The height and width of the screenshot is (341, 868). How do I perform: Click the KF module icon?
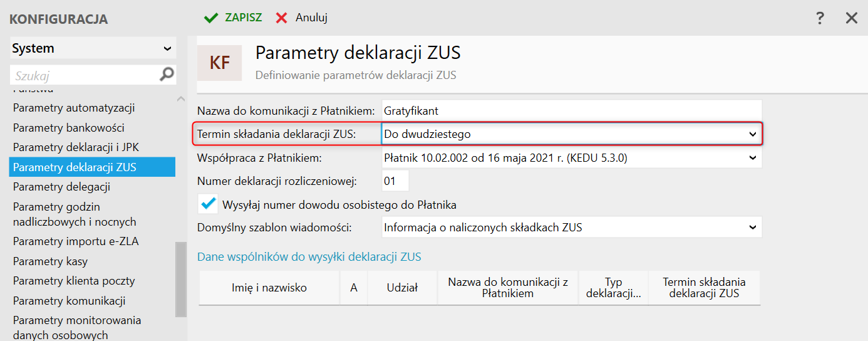click(x=219, y=63)
